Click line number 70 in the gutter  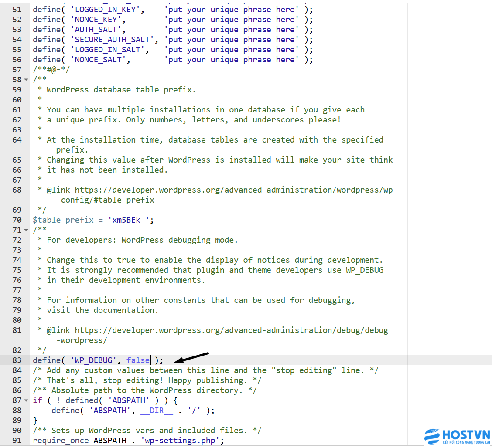pos(17,220)
